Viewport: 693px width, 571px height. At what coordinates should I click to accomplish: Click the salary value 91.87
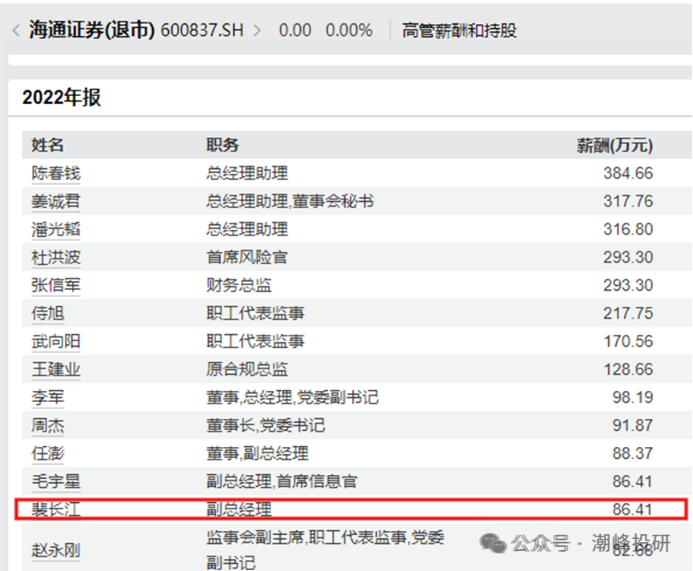pos(632,426)
